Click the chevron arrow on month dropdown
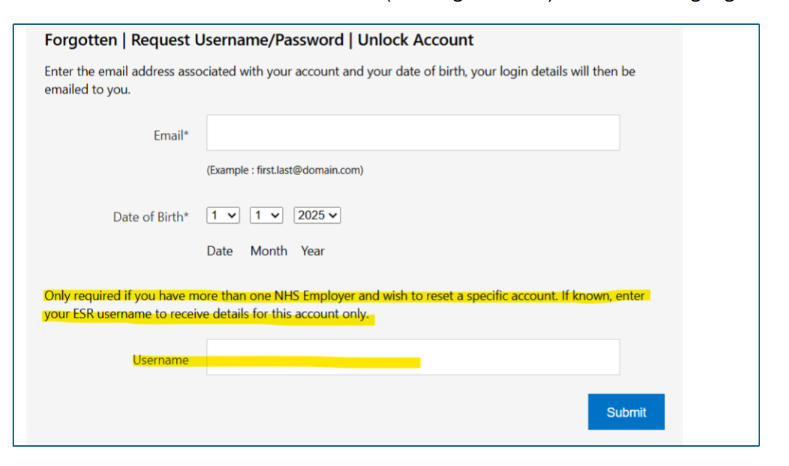 pos(276,215)
